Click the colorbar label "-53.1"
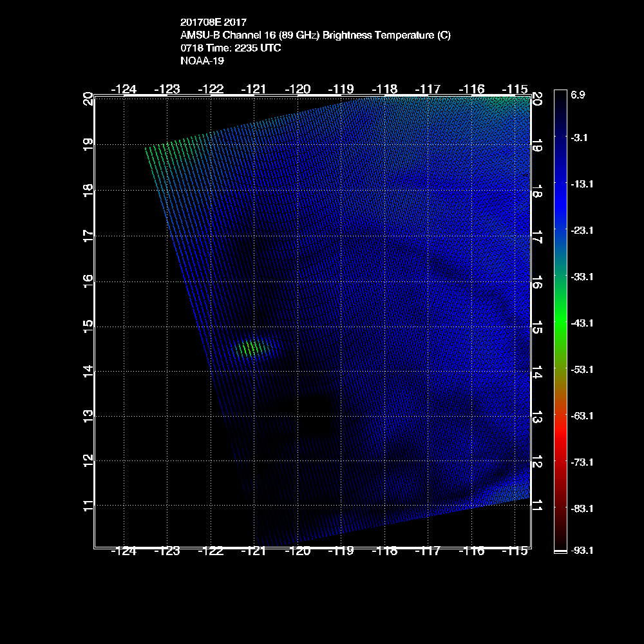Image resolution: width=644 pixels, height=644 pixels. (582, 370)
